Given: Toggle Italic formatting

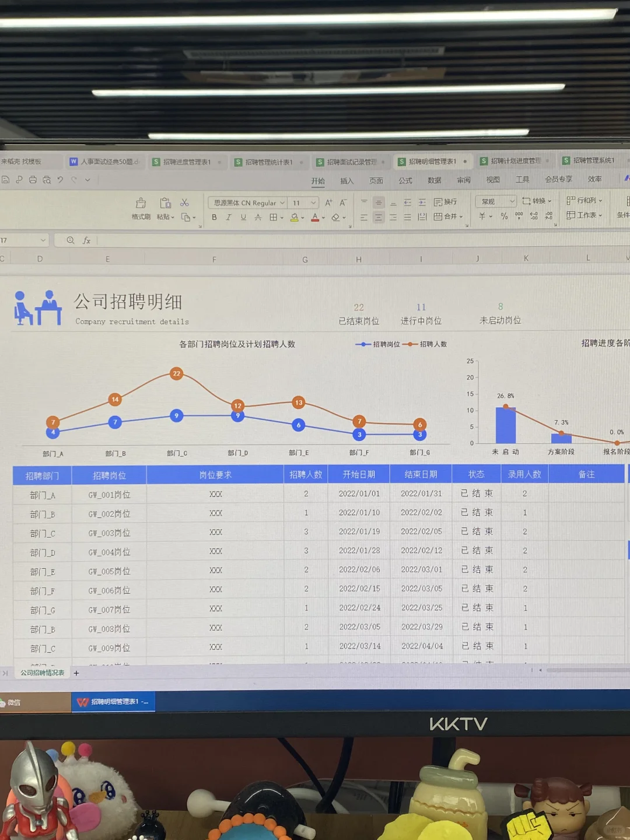Looking at the screenshot, I should click(229, 217).
